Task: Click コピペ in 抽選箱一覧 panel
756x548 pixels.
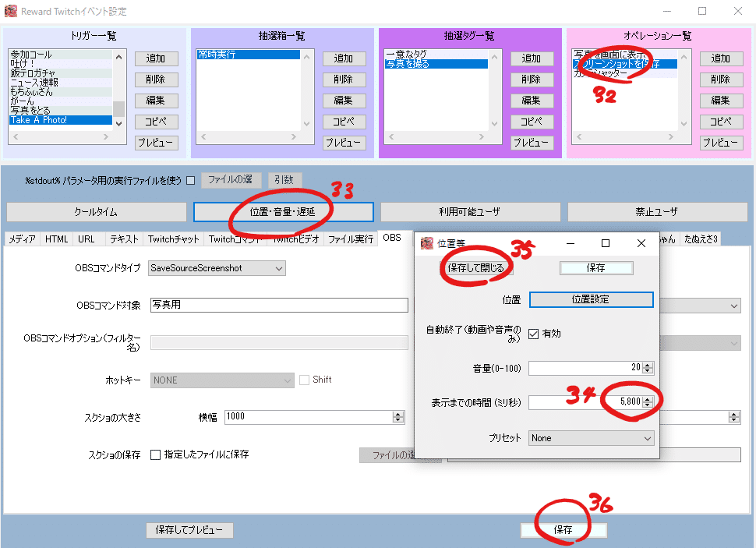Action: pyautogui.click(x=344, y=122)
